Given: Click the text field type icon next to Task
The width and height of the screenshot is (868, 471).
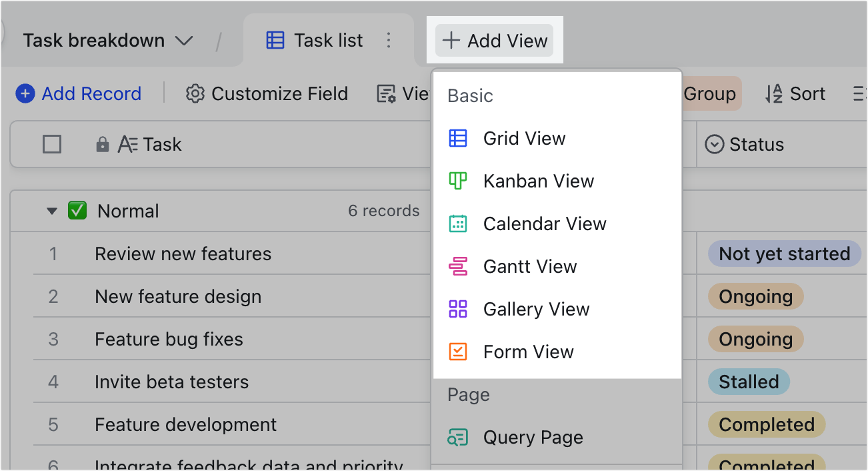Looking at the screenshot, I should coord(129,144).
